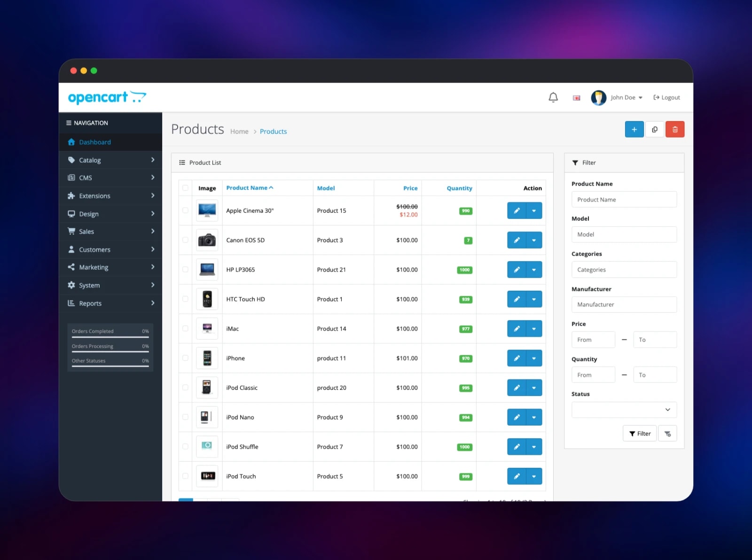Check the iPod Nano row checkbox
The image size is (752, 560).
[185, 417]
